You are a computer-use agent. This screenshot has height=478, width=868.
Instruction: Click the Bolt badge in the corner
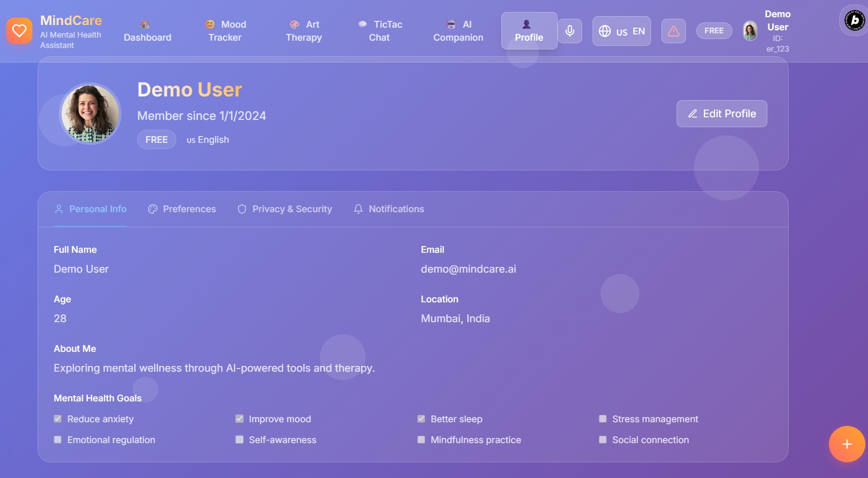853,20
